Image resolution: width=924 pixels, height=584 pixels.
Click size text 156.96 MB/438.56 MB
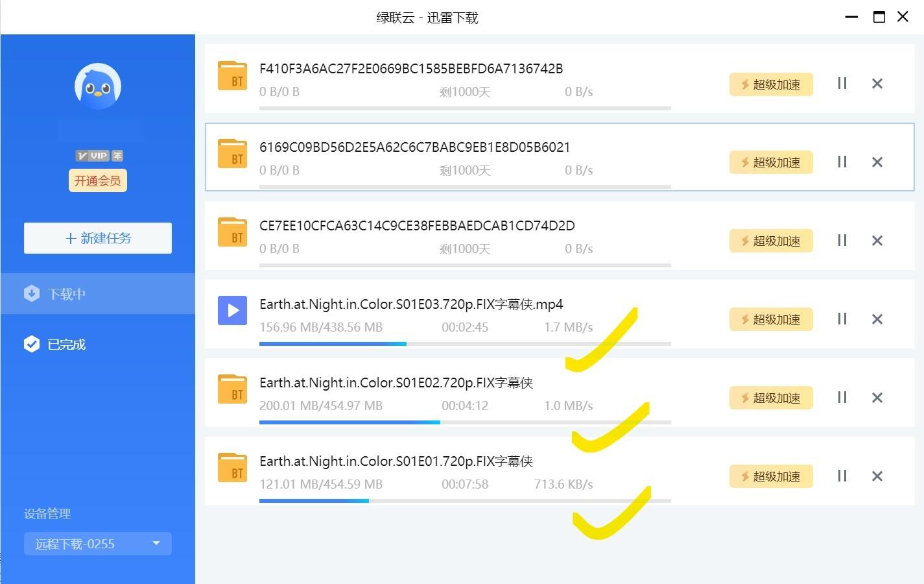[321, 327]
